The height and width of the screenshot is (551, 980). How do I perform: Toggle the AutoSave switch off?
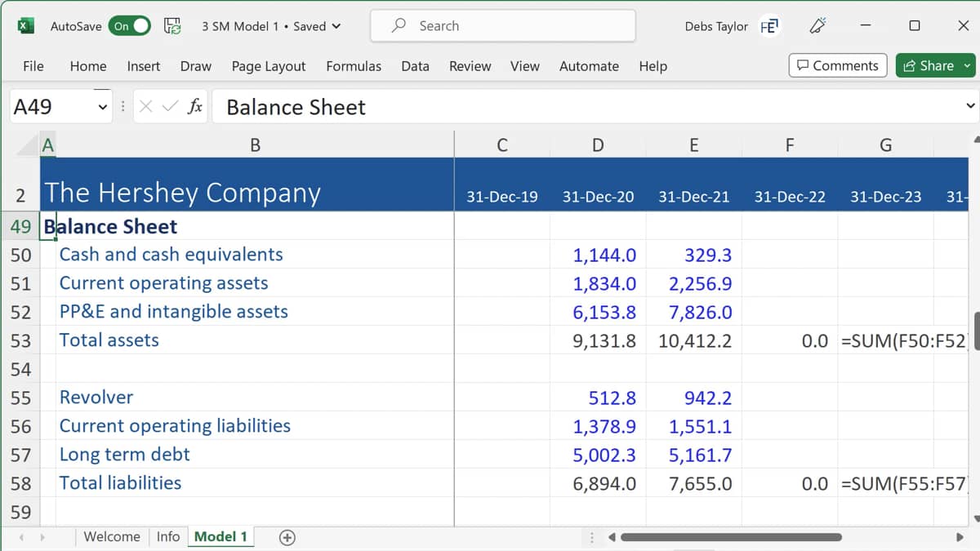click(x=131, y=26)
